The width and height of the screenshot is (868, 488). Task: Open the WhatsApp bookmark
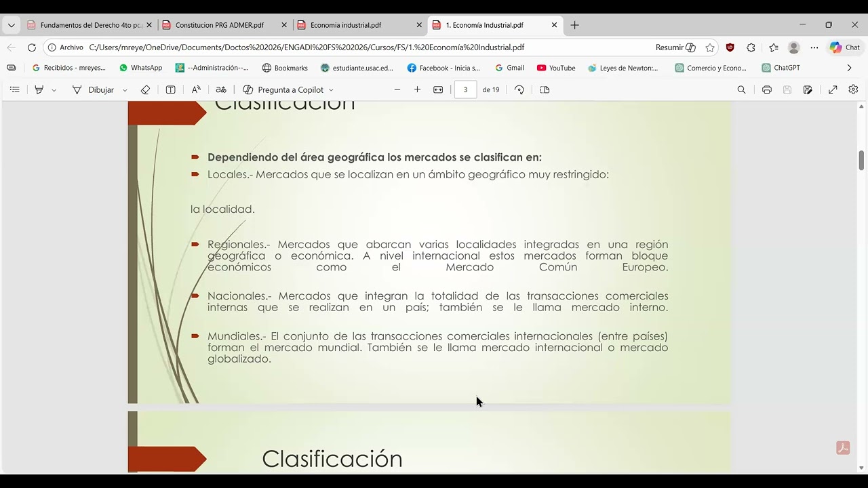coord(141,68)
